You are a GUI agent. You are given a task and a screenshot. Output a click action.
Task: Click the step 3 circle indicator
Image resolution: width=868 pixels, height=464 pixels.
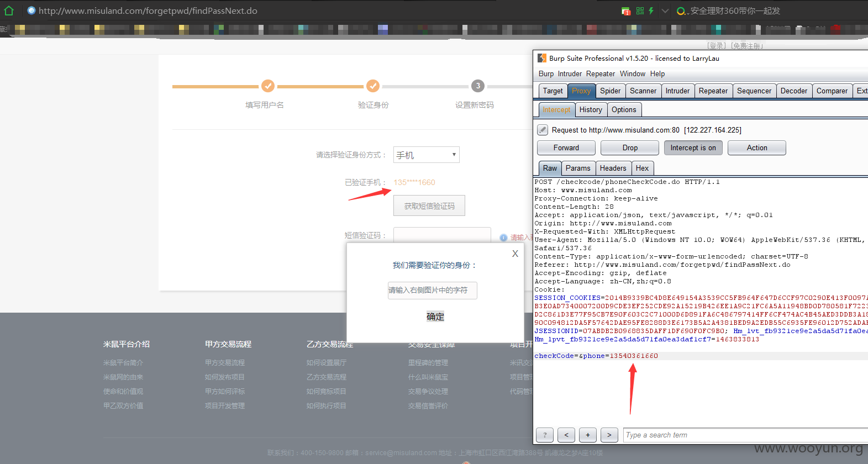(x=478, y=86)
